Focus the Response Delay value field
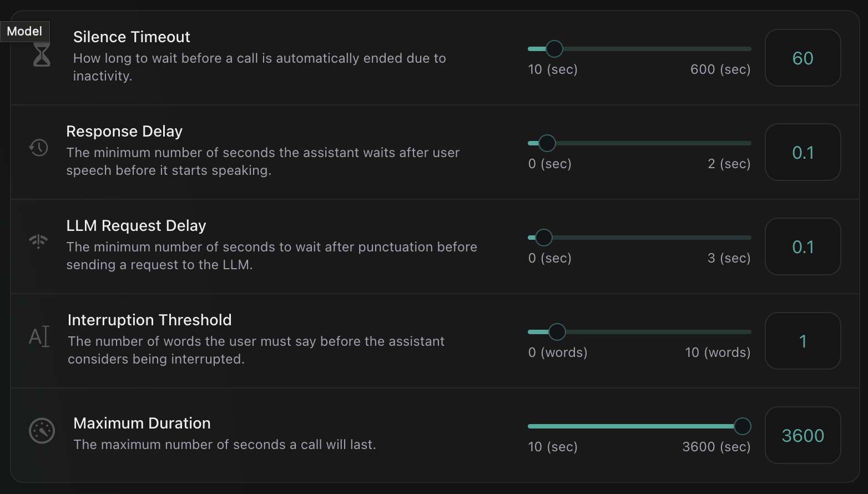Viewport: 868px width, 494px height. pos(803,153)
